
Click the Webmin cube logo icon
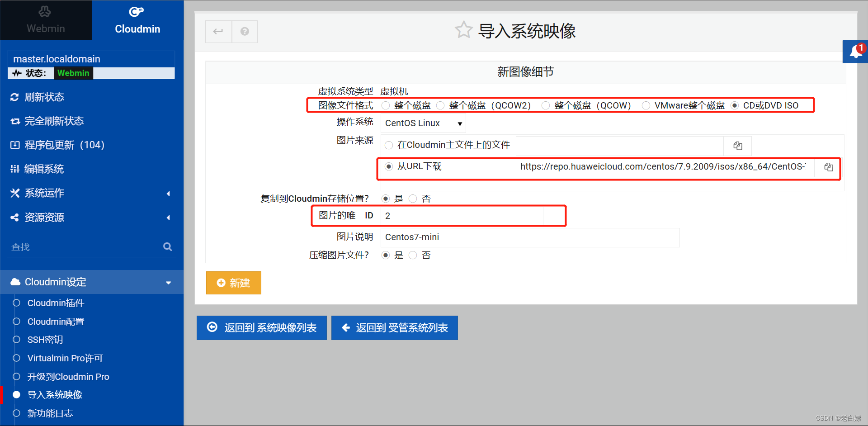pyautogui.click(x=45, y=11)
